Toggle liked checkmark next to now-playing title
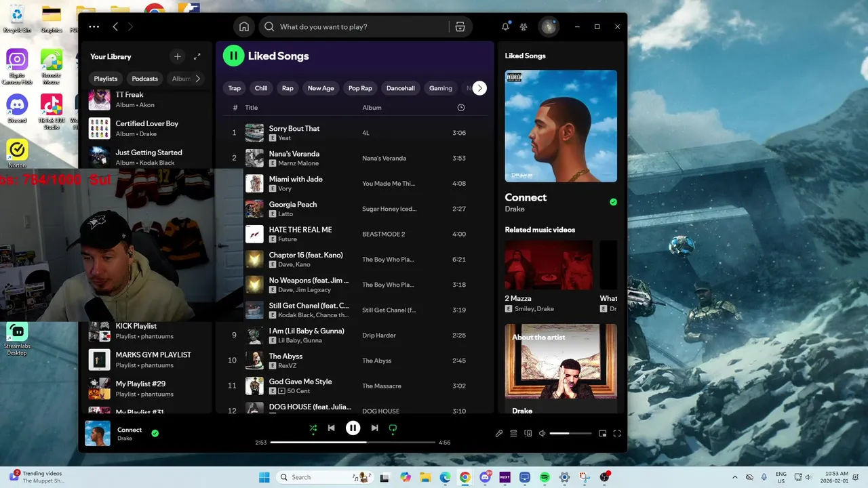Image resolution: width=868 pixels, height=488 pixels. click(x=155, y=433)
